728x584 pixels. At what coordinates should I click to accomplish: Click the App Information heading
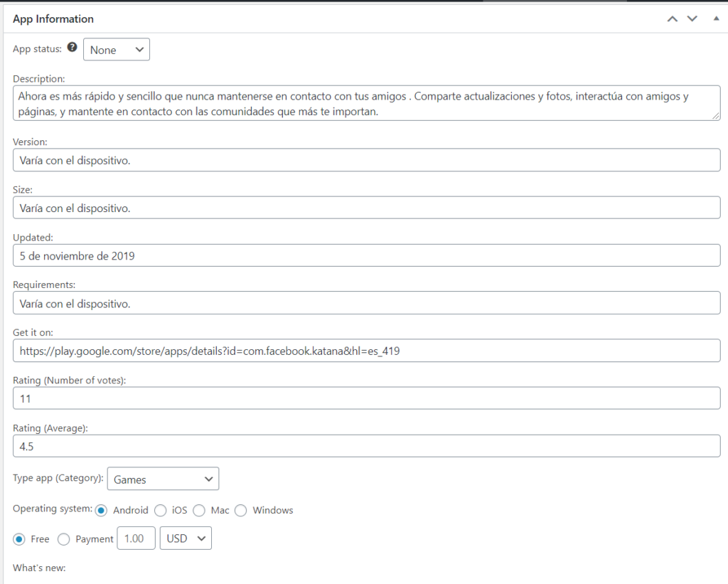point(53,19)
